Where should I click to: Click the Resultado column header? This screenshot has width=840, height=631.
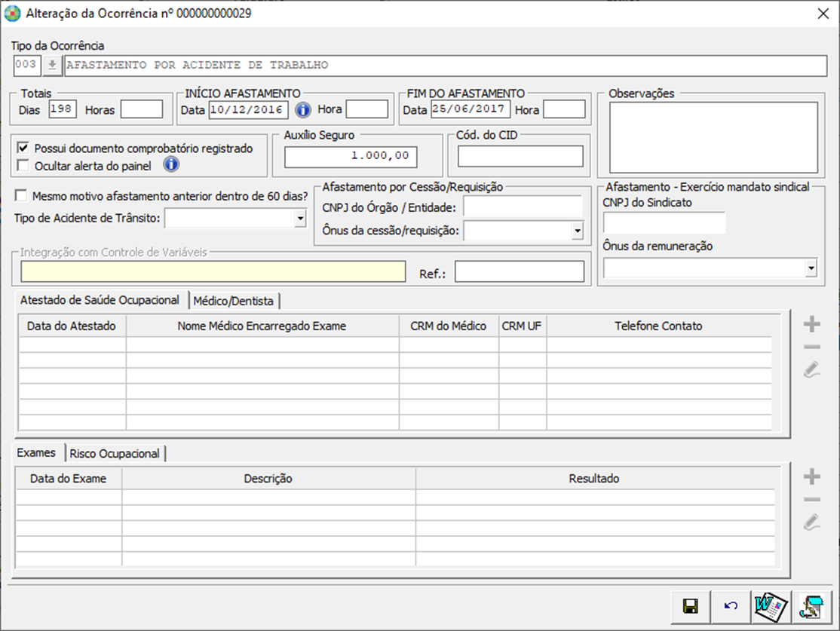tap(594, 478)
